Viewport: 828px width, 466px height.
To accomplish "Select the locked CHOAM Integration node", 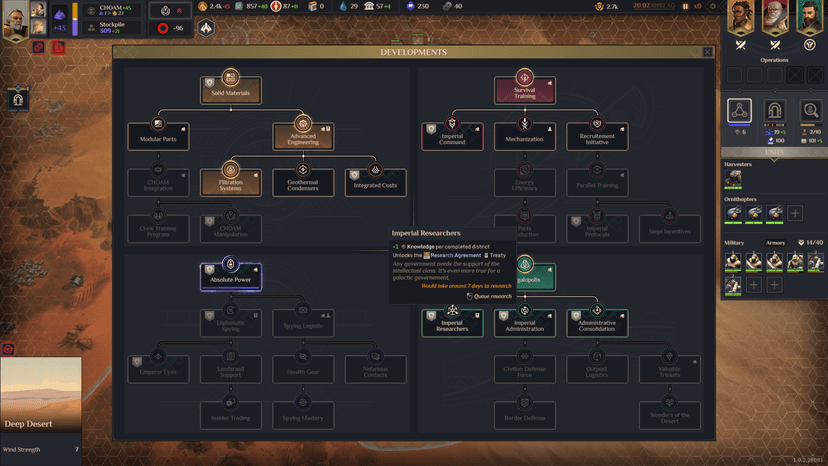I will [x=158, y=183].
